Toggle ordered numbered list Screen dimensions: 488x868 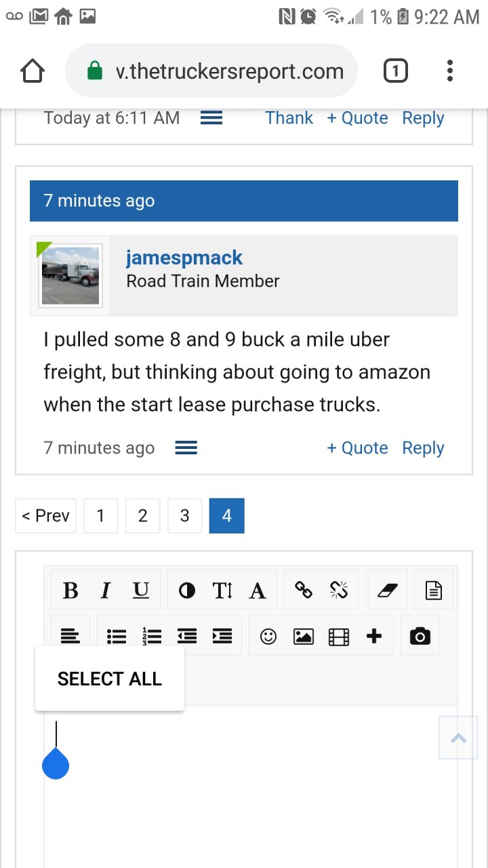click(152, 636)
